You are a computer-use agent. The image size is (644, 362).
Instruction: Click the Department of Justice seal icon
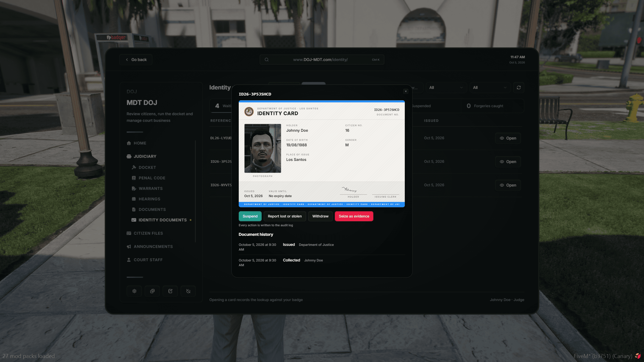click(249, 111)
